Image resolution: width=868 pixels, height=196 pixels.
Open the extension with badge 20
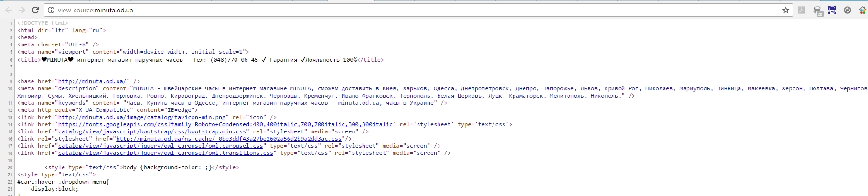(817, 11)
